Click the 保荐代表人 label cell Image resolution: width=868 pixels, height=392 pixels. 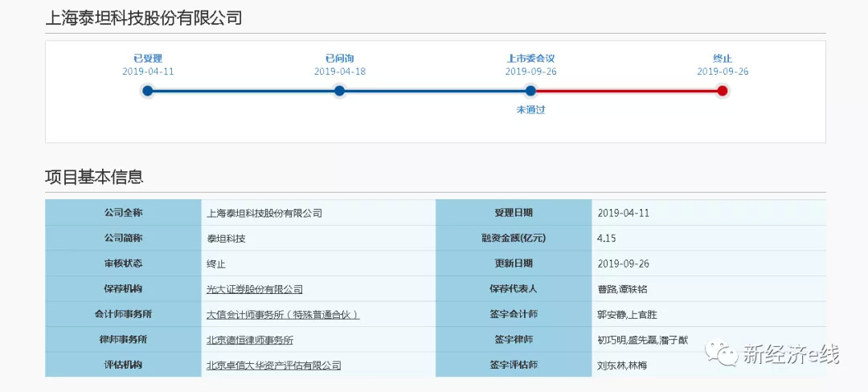pyautogui.click(x=514, y=289)
